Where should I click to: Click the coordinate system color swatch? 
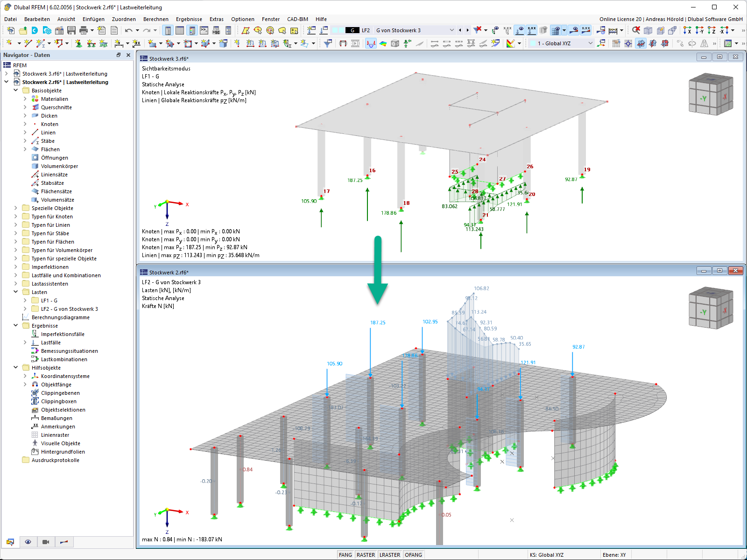tap(533, 43)
